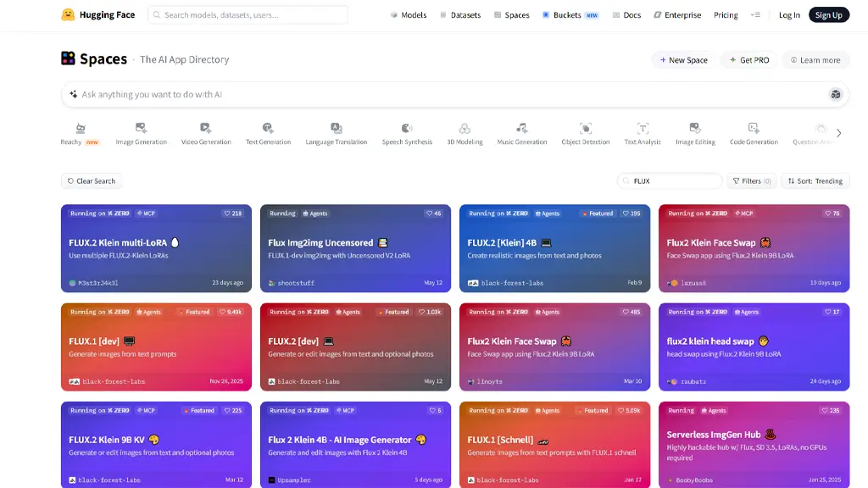The width and height of the screenshot is (868, 488).
Task: Click the Sign Up button
Action: (829, 15)
